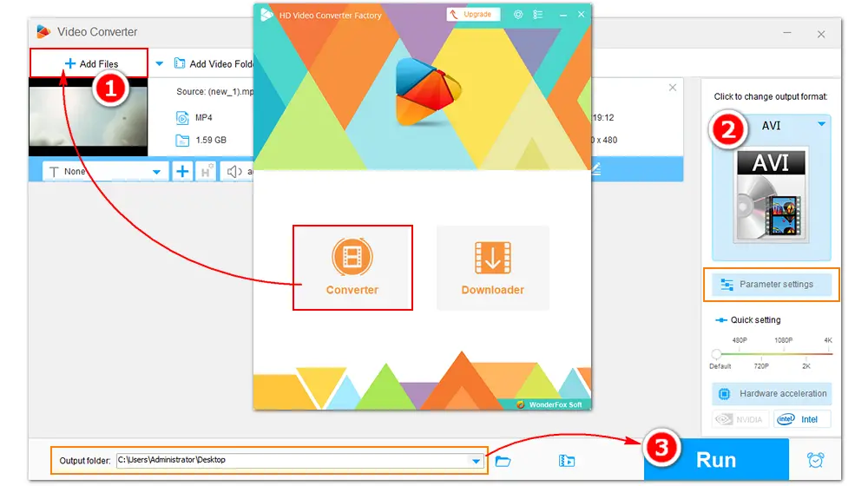Image resolution: width=868 pixels, height=486 pixels.
Task: Open the menu list icon in title bar
Action: (537, 15)
